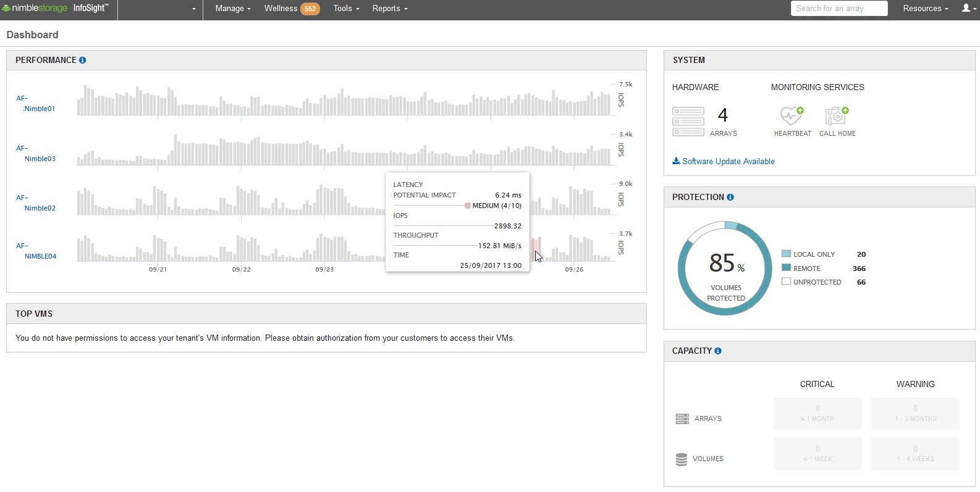Expand the Reports menu

coord(390,9)
